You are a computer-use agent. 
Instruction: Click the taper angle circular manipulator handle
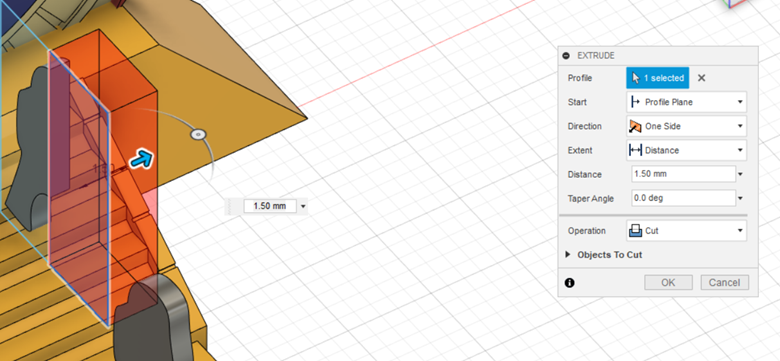198,134
